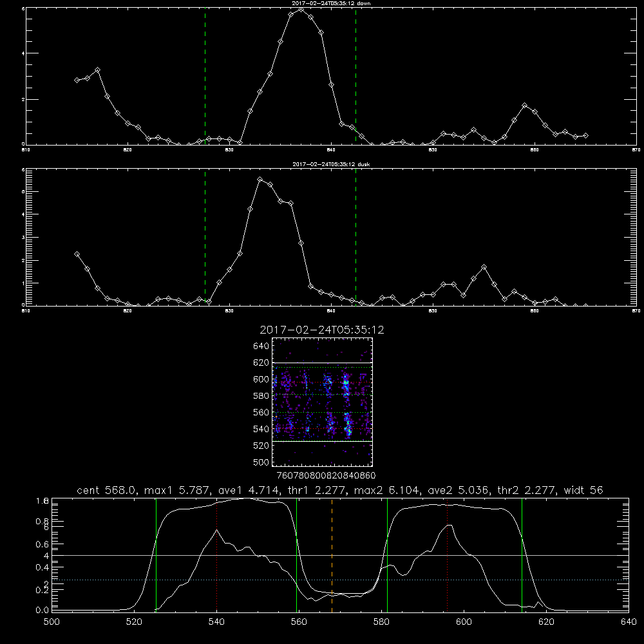Click the 640 label on bottom plot x-axis
Image resolution: width=644 pixels, height=644 pixels.
(629, 622)
